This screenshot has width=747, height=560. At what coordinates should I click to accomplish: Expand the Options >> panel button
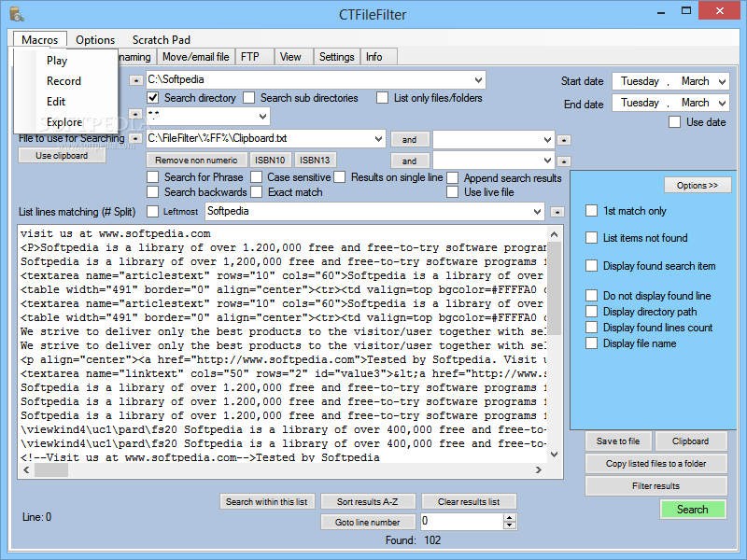click(698, 185)
